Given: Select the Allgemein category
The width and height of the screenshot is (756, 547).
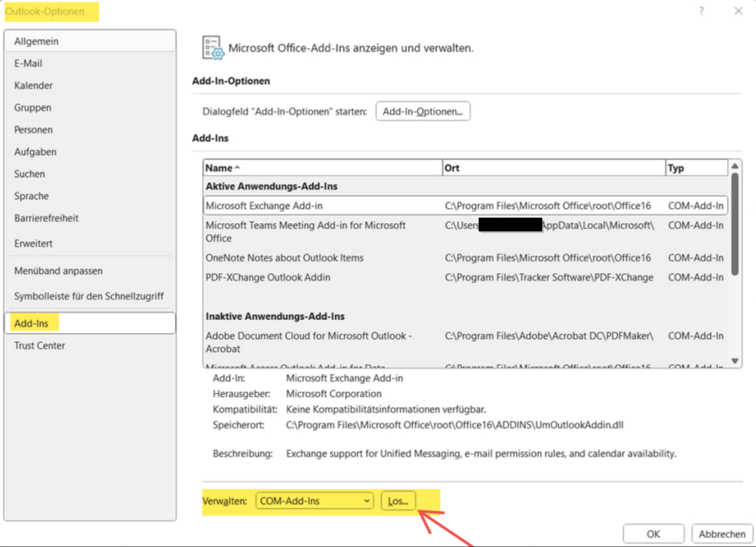Looking at the screenshot, I should point(37,41).
